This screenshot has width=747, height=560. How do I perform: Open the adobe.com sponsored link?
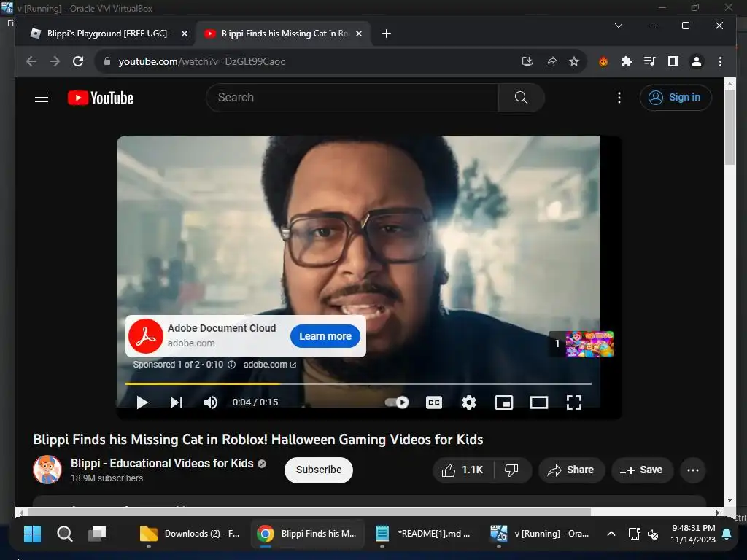[x=270, y=365]
